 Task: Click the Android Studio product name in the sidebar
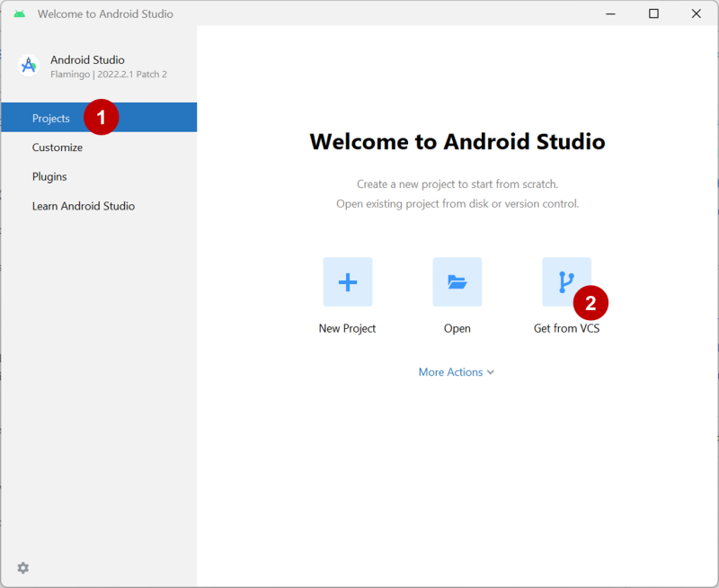coord(87,60)
